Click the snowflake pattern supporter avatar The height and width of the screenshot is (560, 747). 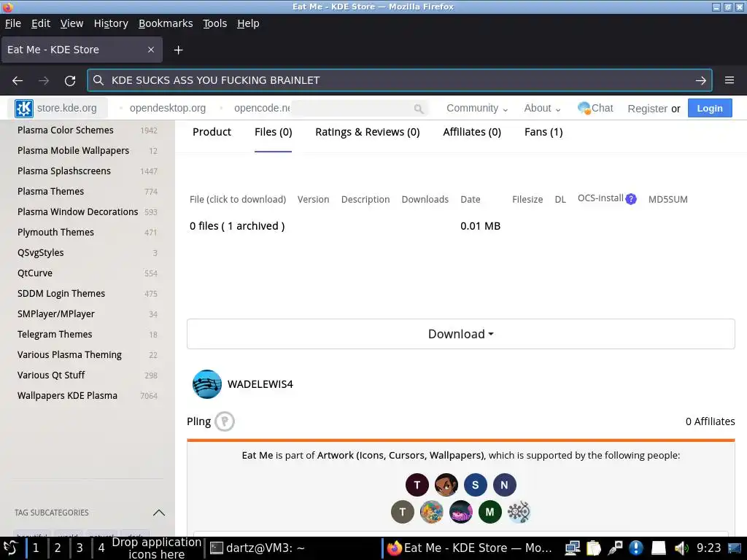tap(519, 512)
